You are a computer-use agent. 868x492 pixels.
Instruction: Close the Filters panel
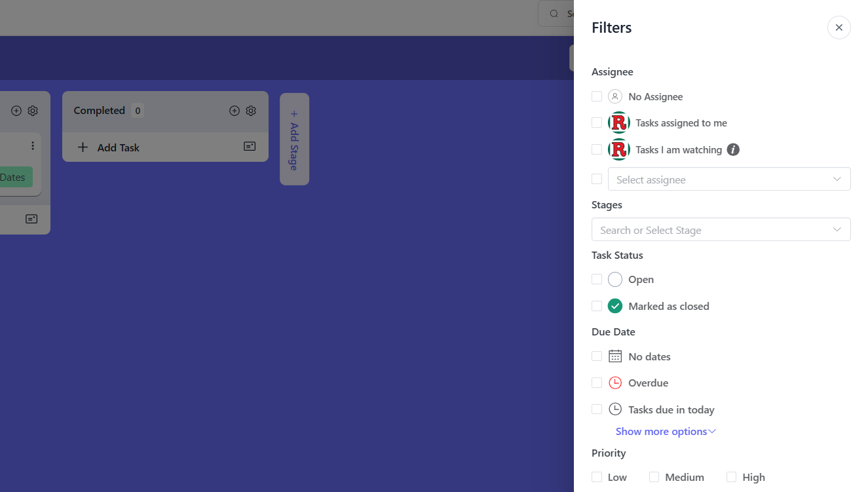(839, 28)
